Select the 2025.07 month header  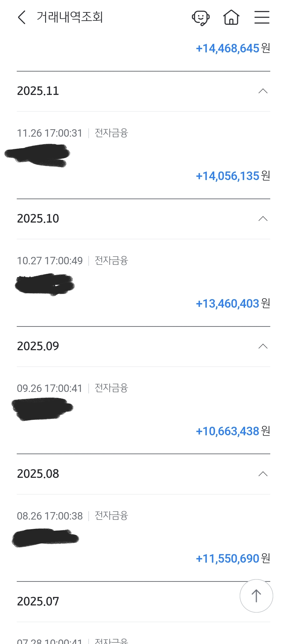click(38, 601)
